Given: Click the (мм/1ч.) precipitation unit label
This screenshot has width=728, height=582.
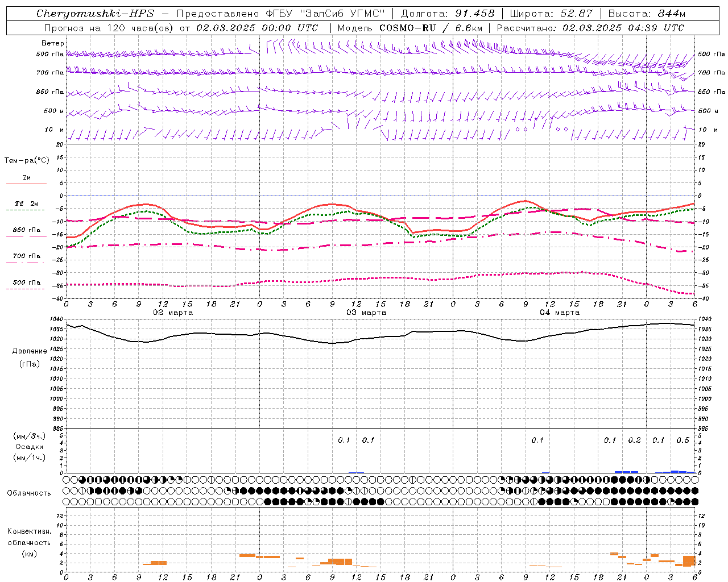Looking at the screenshot, I should (29, 458).
